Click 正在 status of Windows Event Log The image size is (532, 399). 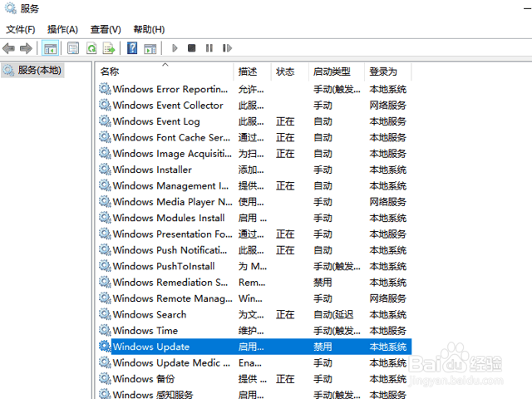[285, 121]
